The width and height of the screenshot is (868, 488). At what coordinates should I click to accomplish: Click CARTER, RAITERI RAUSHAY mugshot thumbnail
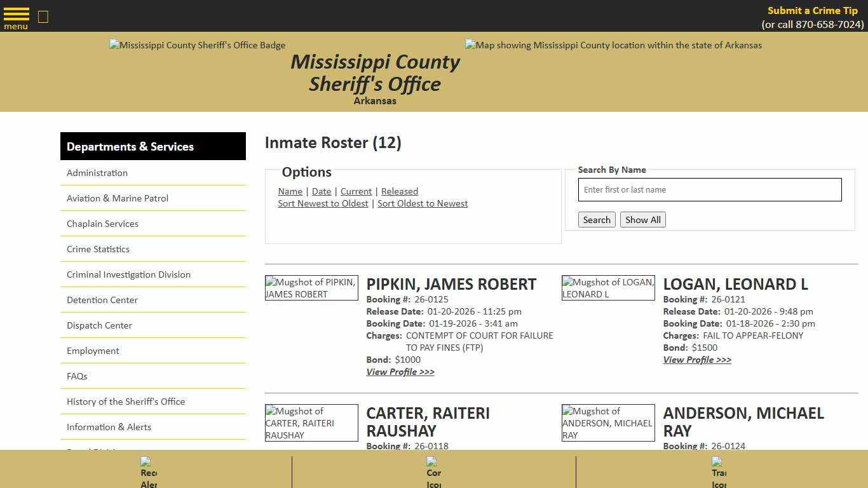coord(311,423)
